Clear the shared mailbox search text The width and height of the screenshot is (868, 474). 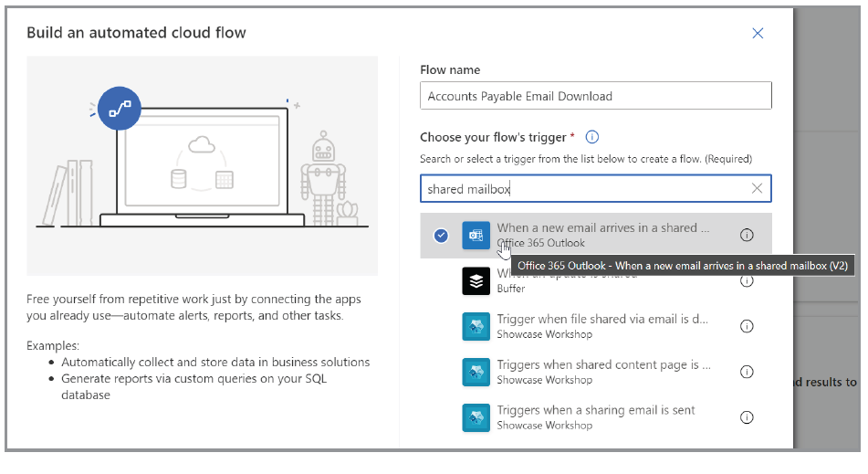tap(757, 189)
